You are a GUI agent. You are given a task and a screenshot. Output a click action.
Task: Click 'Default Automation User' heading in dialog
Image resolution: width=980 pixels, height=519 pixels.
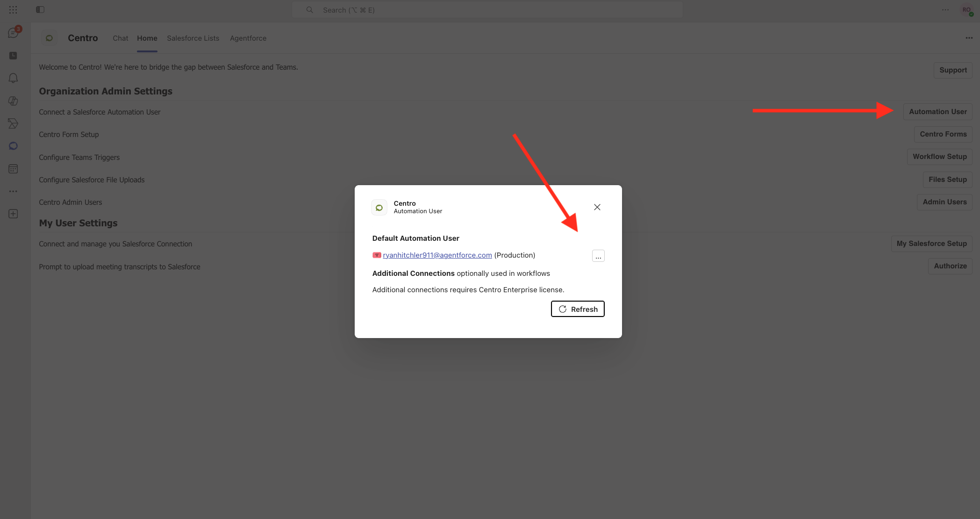coord(416,238)
